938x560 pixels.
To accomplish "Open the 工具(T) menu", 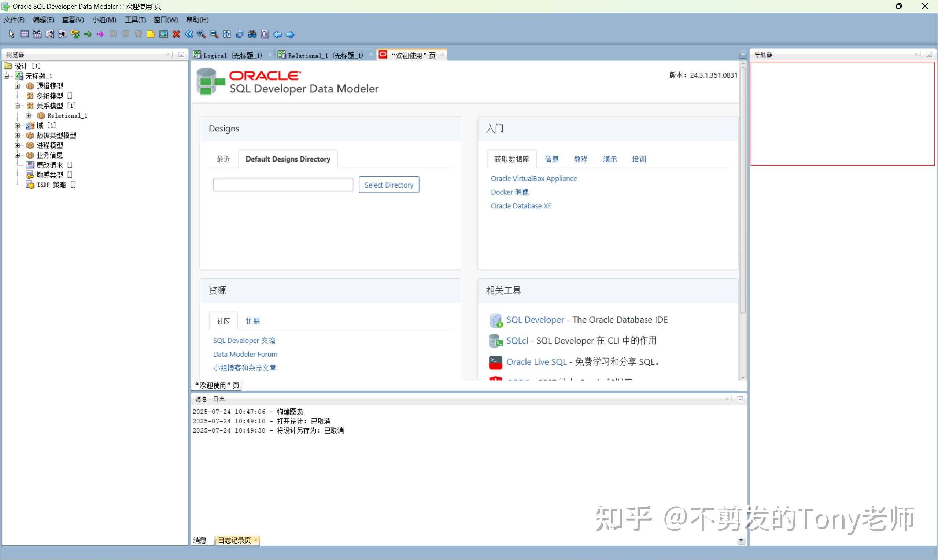I will tap(135, 20).
